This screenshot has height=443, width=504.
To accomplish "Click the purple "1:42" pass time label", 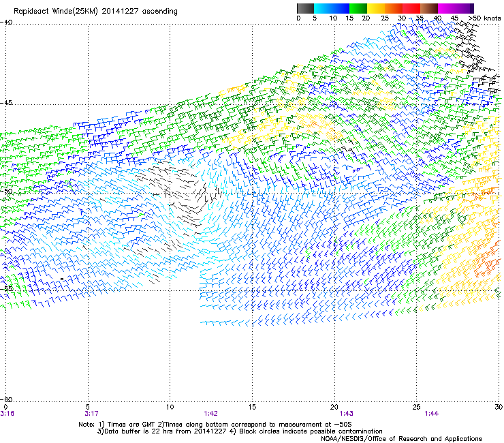I will pos(211,414).
